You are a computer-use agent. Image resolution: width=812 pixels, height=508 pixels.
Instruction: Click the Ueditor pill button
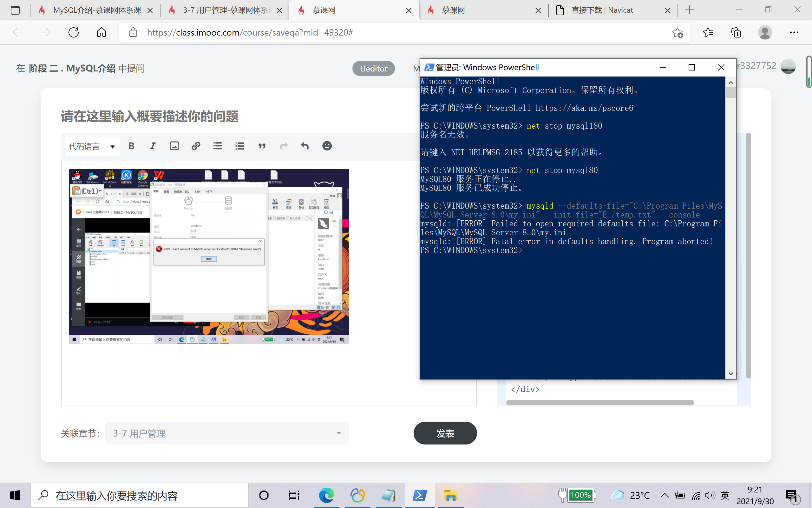(373, 69)
